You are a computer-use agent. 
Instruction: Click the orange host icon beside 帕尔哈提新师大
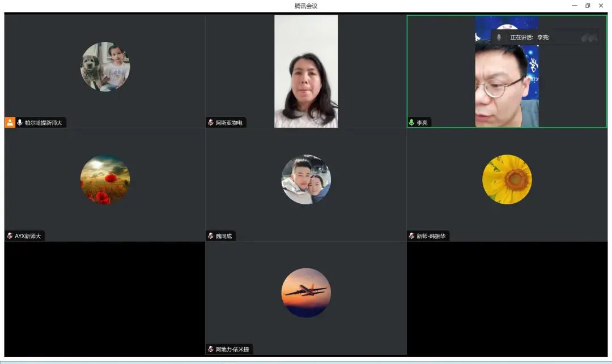click(10, 122)
